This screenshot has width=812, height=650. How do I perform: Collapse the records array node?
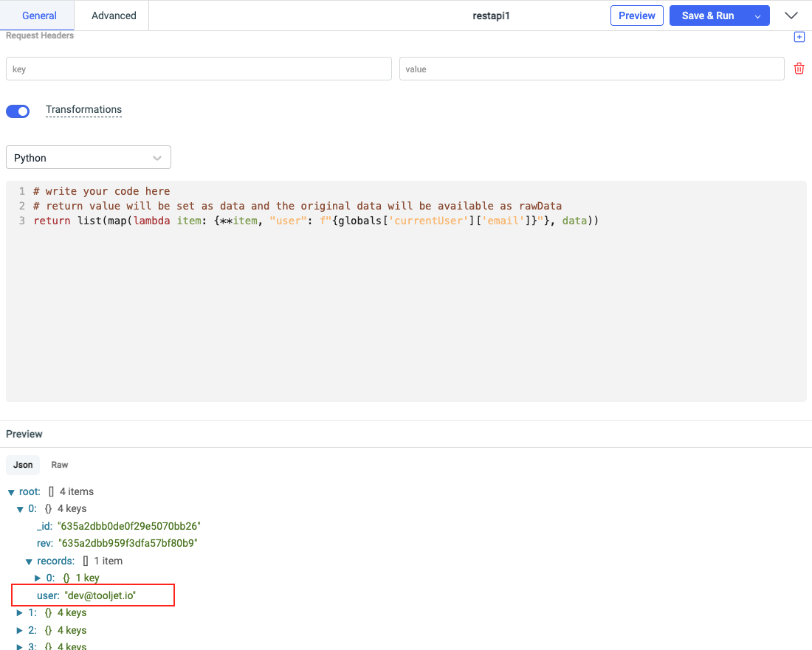(x=30, y=561)
